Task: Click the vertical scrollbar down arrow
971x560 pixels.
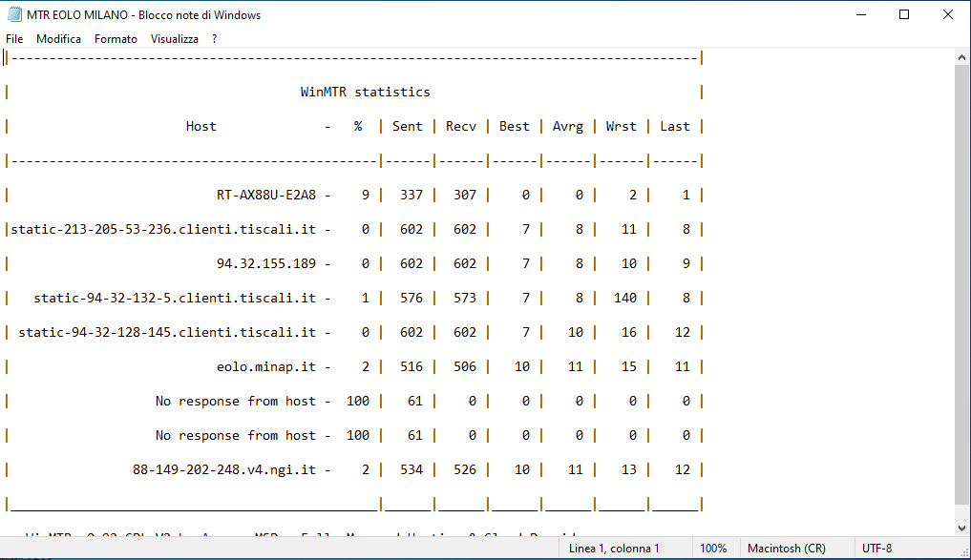Action: pyautogui.click(x=962, y=527)
